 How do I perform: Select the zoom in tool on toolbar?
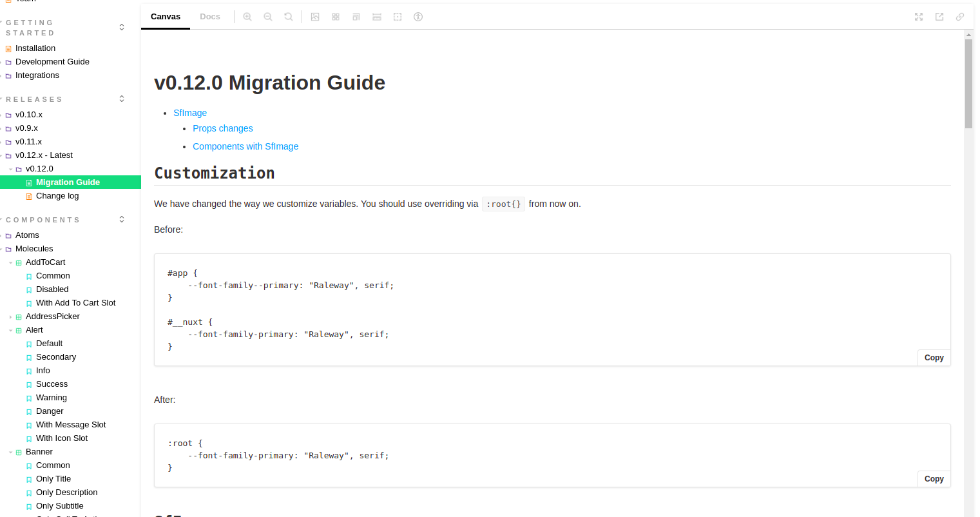point(247,17)
